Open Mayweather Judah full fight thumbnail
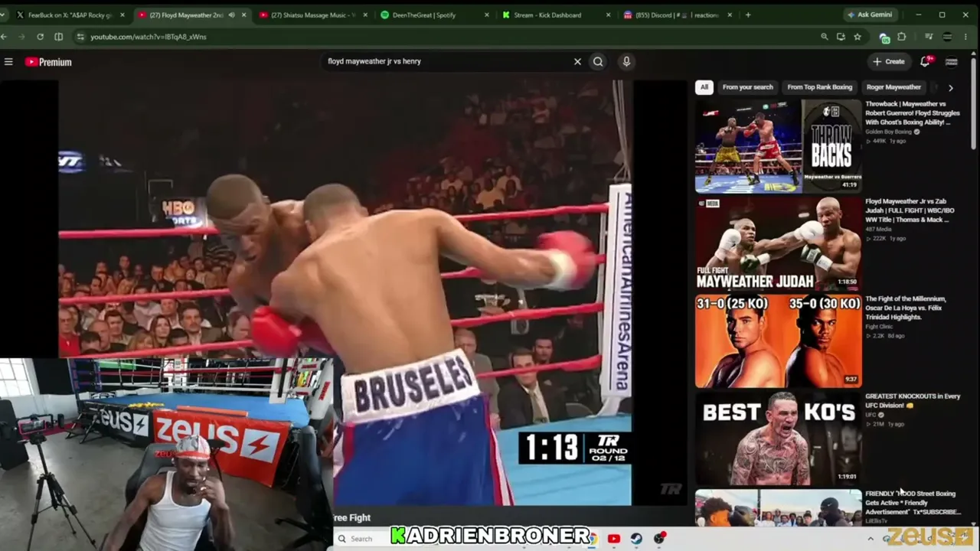The image size is (980, 551). pyautogui.click(x=778, y=243)
